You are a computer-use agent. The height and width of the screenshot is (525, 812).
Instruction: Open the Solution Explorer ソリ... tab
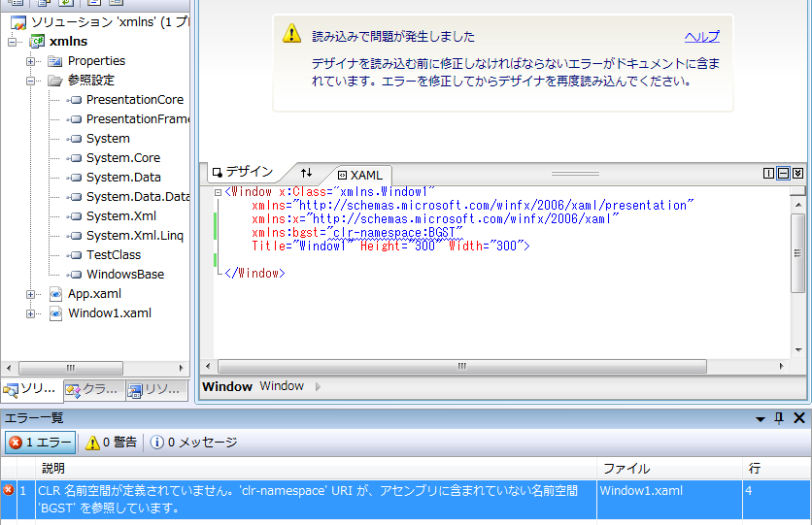32,389
